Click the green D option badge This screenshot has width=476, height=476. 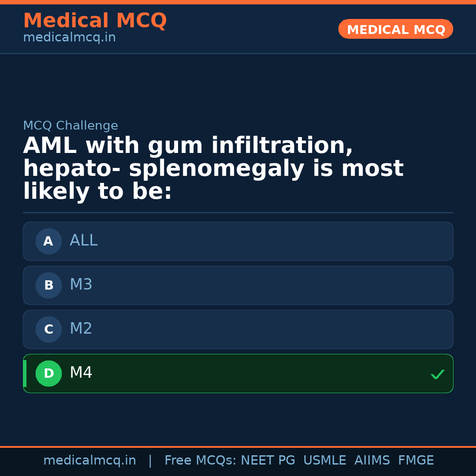[x=48, y=373]
